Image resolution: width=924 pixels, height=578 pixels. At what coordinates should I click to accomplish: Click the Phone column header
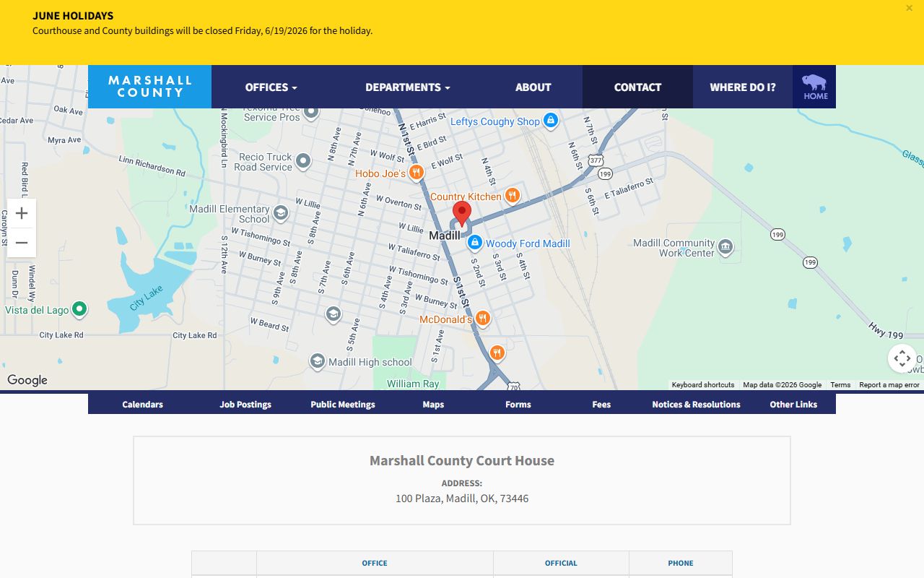click(681, 563)
